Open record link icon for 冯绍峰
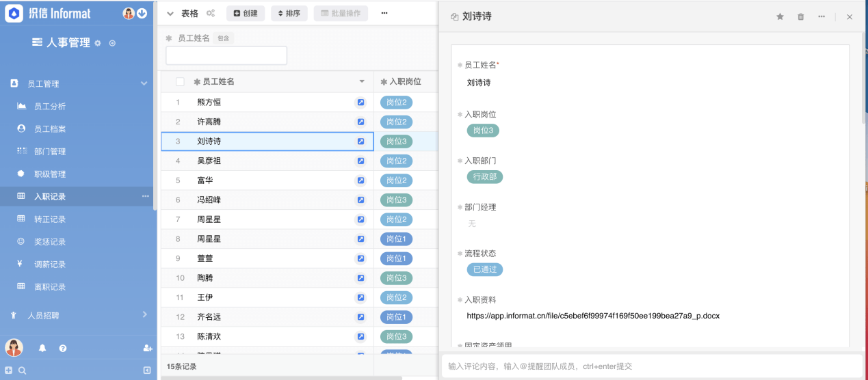Viewport: 868px width, 380px height. pos(360,200)
